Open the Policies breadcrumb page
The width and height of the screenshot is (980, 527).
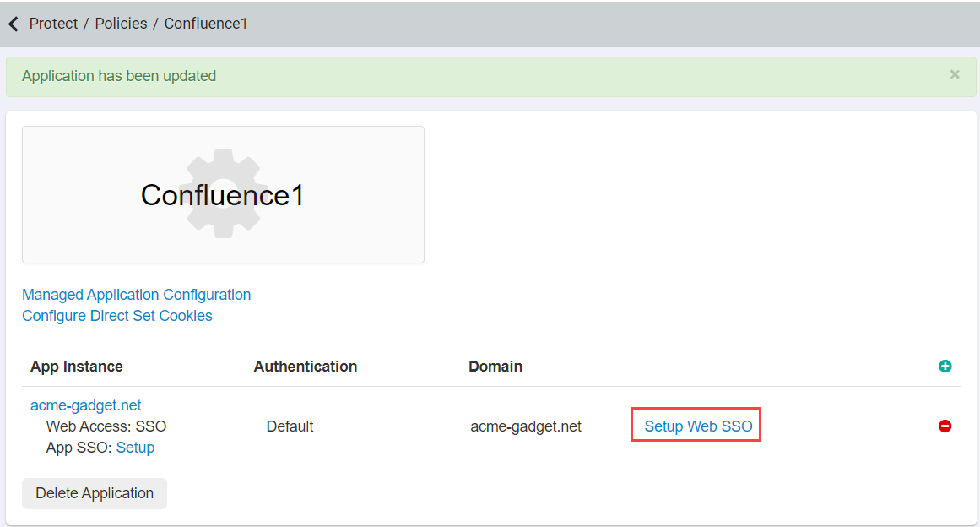(121, 24)
